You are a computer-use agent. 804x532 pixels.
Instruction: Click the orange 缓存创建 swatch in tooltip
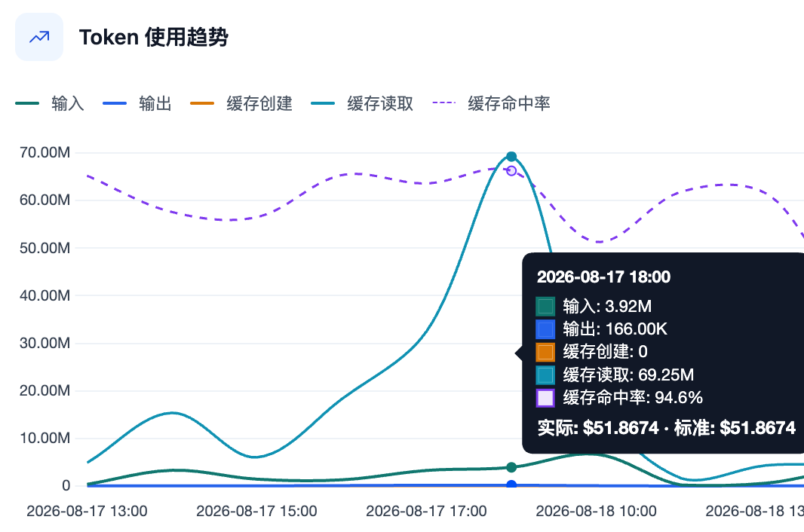[x=545, y=352]
